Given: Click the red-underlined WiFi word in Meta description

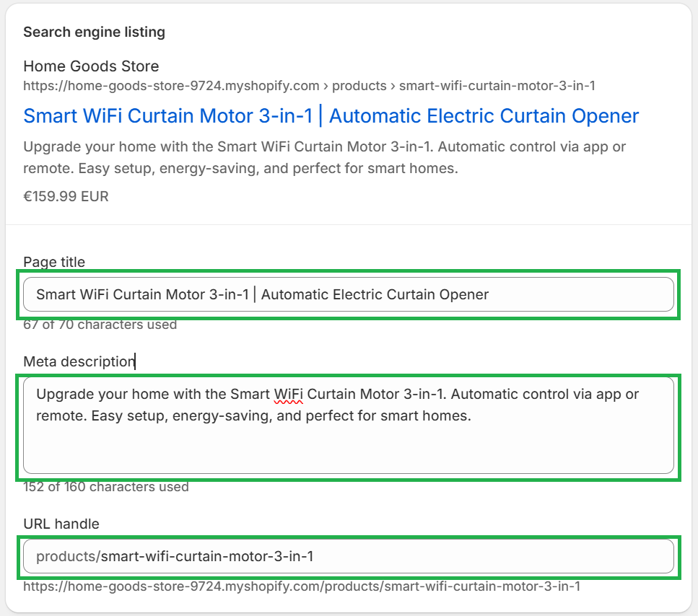Looking at the screenshot, I should point(289,395).
